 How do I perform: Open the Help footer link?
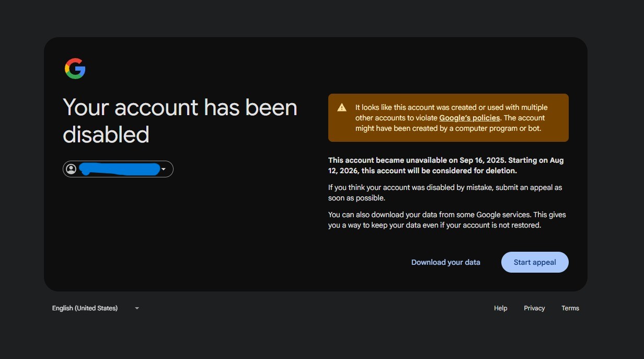coord(501,308)
